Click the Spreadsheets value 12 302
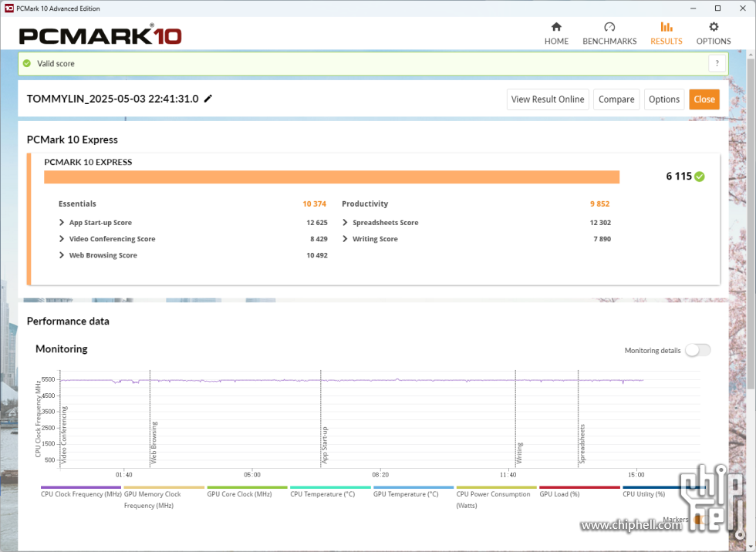 pyautogui.click(x=600, y=223)
